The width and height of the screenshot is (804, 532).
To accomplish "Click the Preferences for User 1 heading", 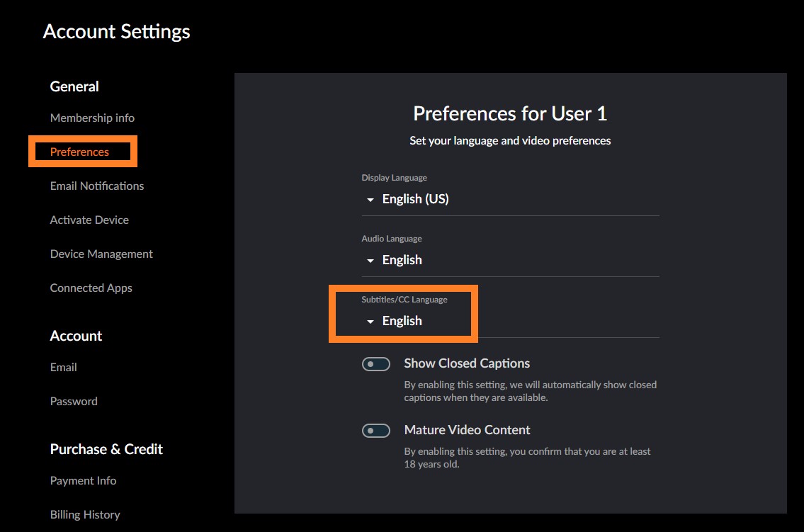I will click(510, 113).
